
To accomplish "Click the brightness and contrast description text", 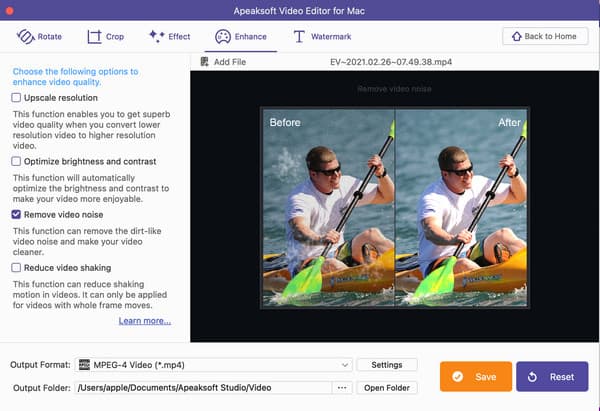I will (91, 188).
